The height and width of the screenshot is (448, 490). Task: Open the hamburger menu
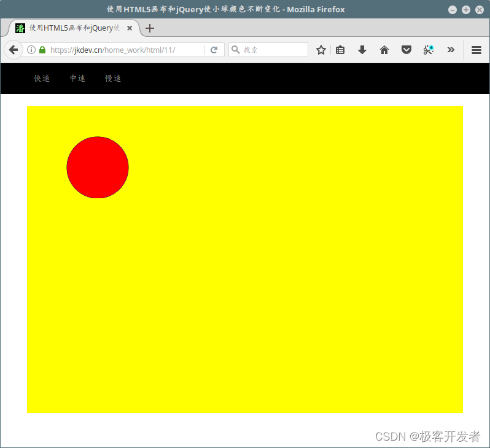[x=476, y=50]
